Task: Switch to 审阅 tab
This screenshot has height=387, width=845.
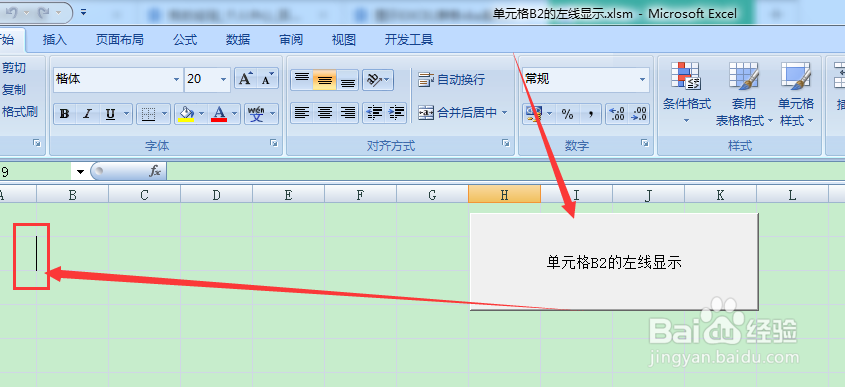Action: pos(291,39)
